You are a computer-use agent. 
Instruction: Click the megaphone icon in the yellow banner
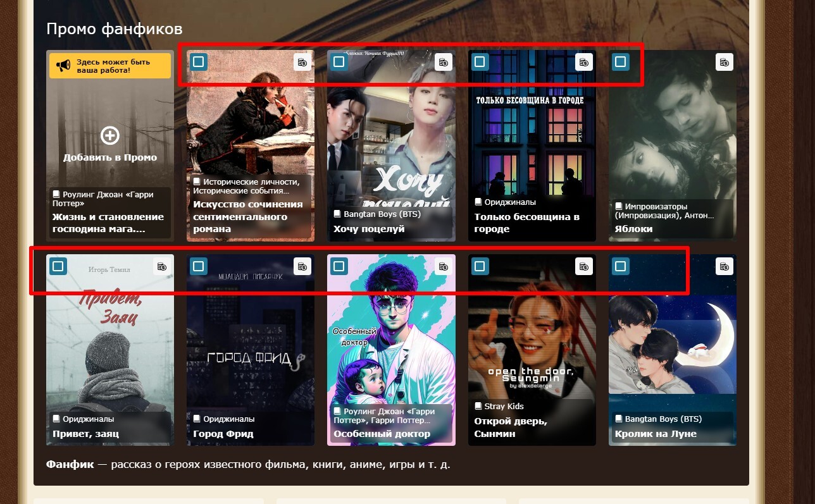[x=63, y=66]
